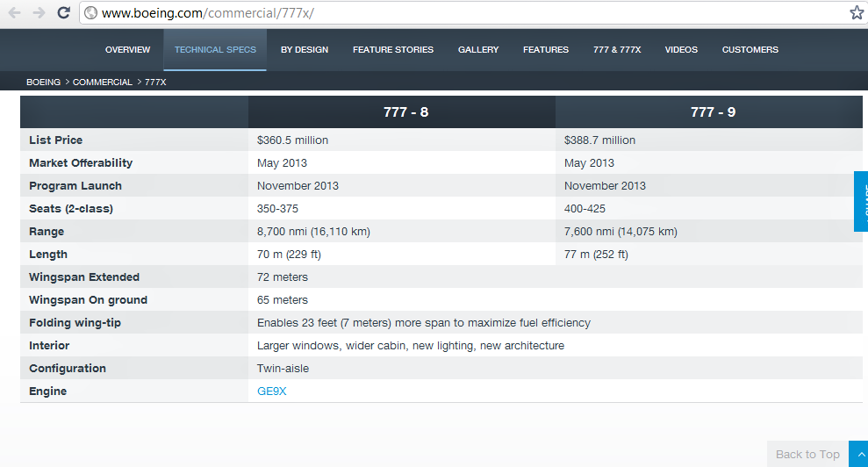The image size is (868, 467).
Task: Switch to the By Design tab
Action: [x=305, y=50]
